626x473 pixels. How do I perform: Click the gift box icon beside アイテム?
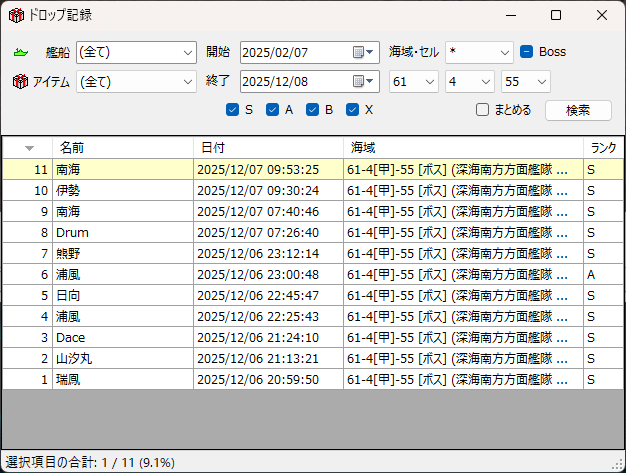coord(21,82)
